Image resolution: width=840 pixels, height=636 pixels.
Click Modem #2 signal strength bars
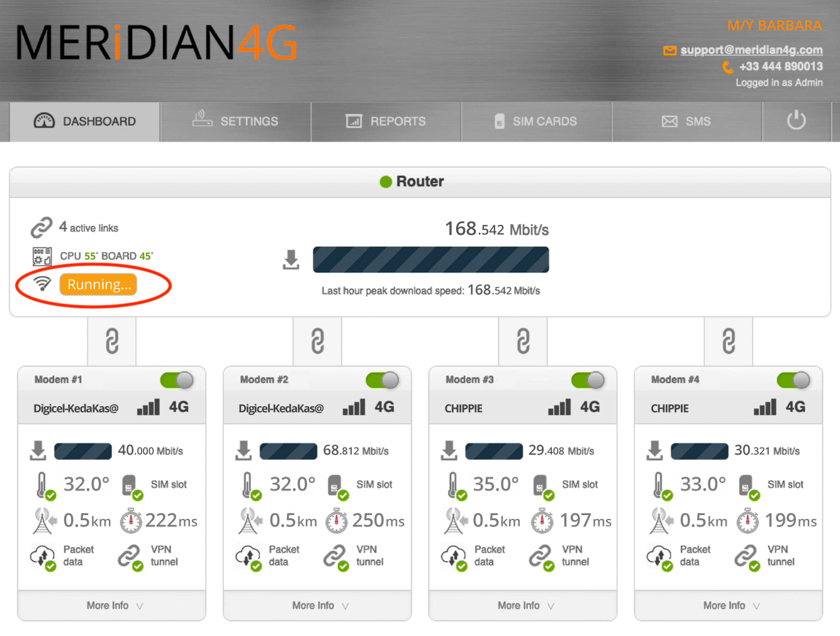354,407
